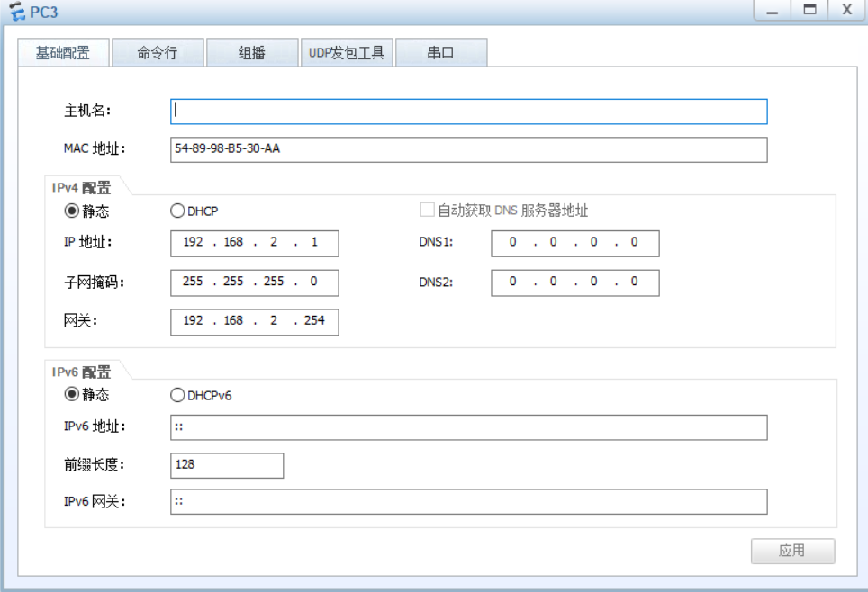Click the MAC 地址 field
868x592 pixels.
point(468,149)
